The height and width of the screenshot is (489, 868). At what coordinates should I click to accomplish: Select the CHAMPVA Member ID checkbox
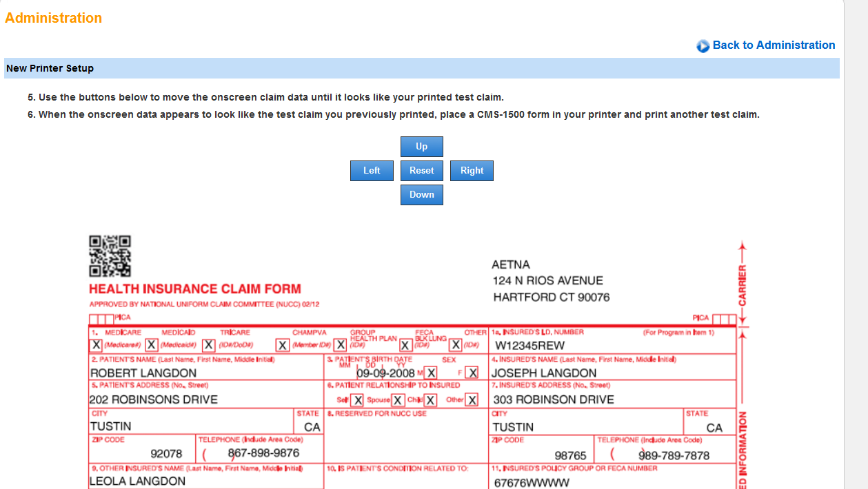pyautogui.click(x=283, y=345)
